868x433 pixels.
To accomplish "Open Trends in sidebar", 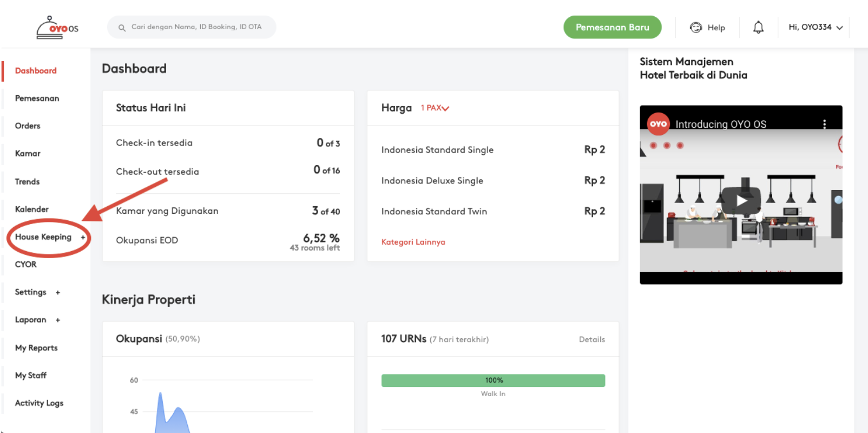I will [x=27, y=181].
